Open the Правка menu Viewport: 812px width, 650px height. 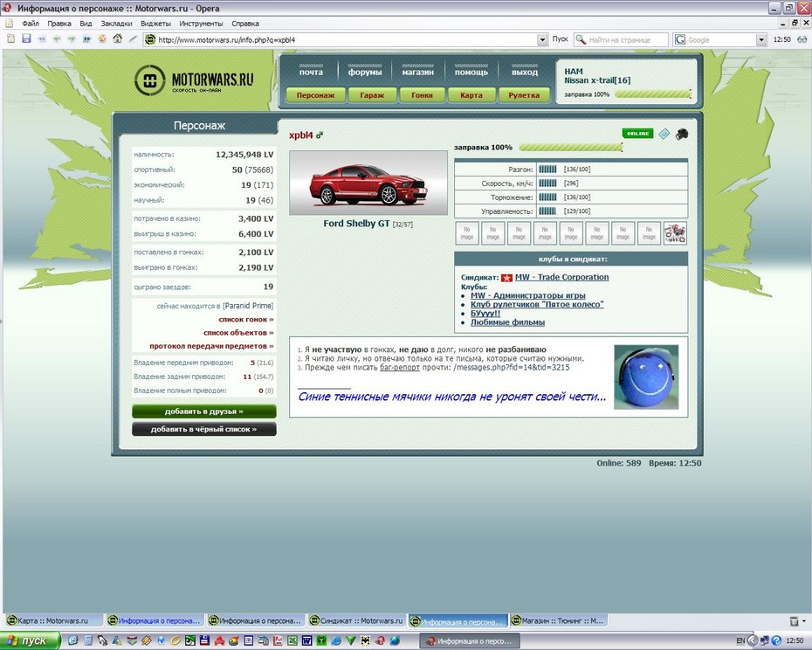(x=59, y=24)
